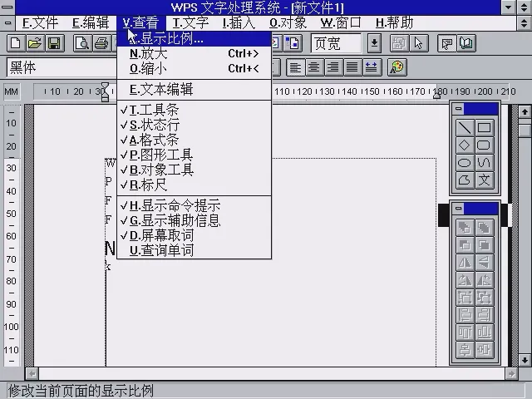Click the align right icon
The height and width of the screenshot is (399, 532).
(333, 67)
